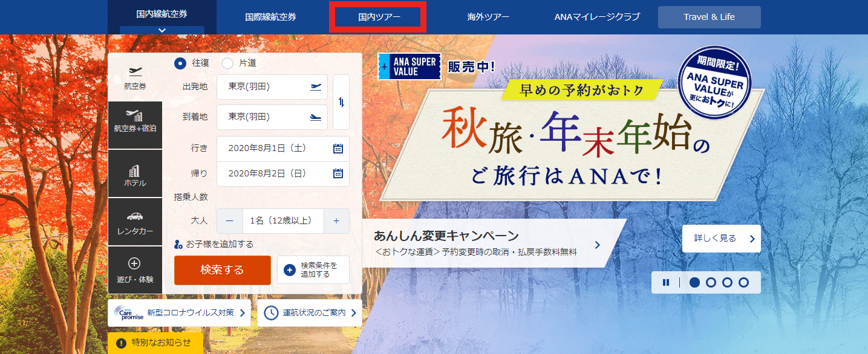The height and width of the screenshot is (354, 868).
Task: Click お子様を追加する link
Action: 214,244
